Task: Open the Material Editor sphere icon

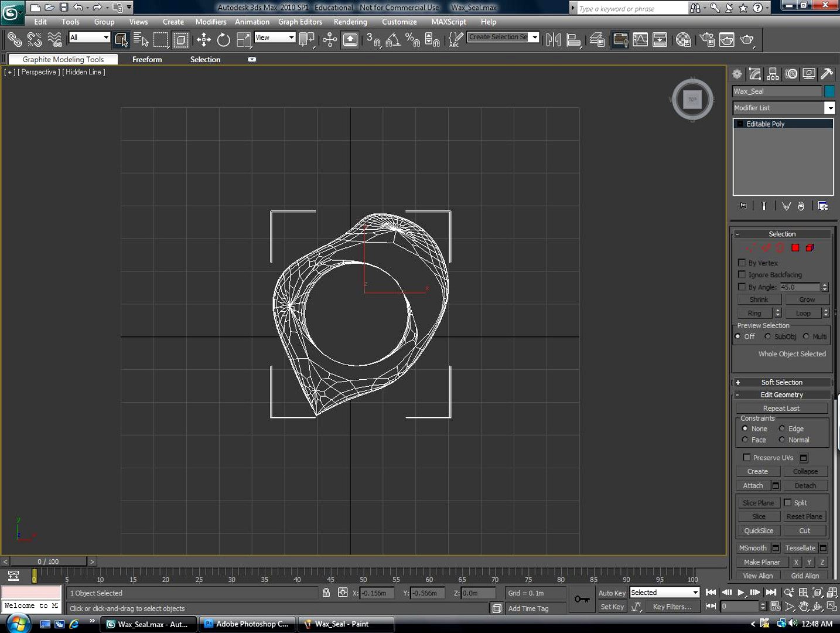Action: pyautogui.click(x=683, y=40)
